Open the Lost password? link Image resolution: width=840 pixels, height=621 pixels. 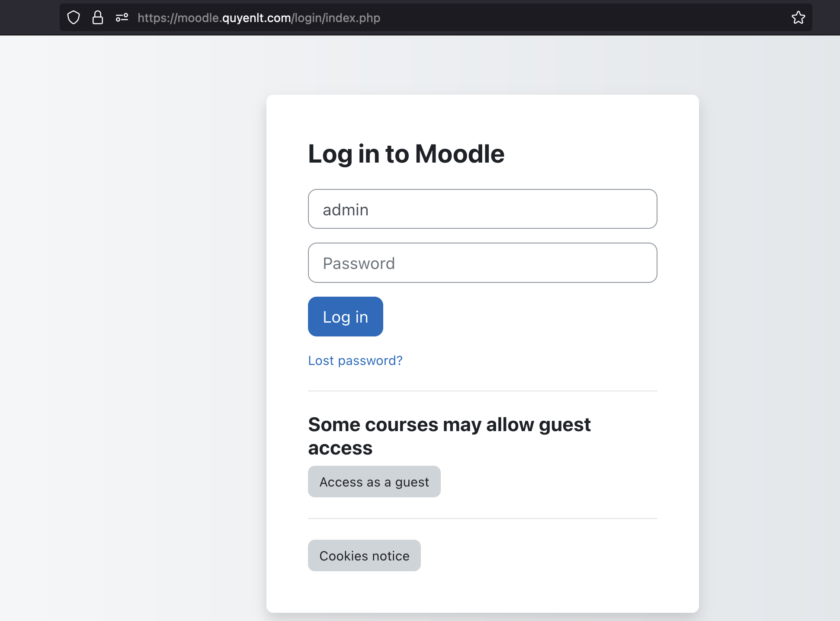click(x=355, y=361)
